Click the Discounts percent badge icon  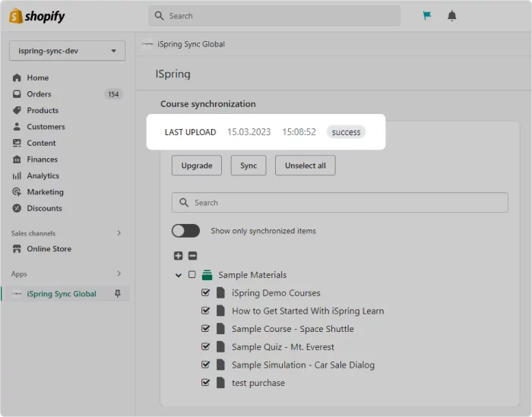tap(17, 208)
